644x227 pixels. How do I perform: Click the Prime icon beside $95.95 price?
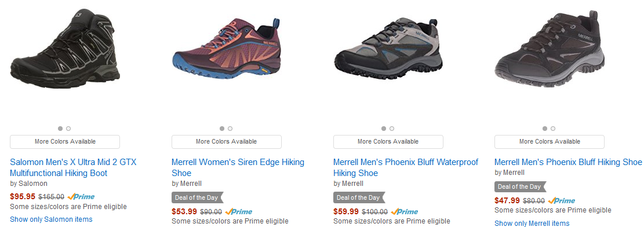coord(81,197)
